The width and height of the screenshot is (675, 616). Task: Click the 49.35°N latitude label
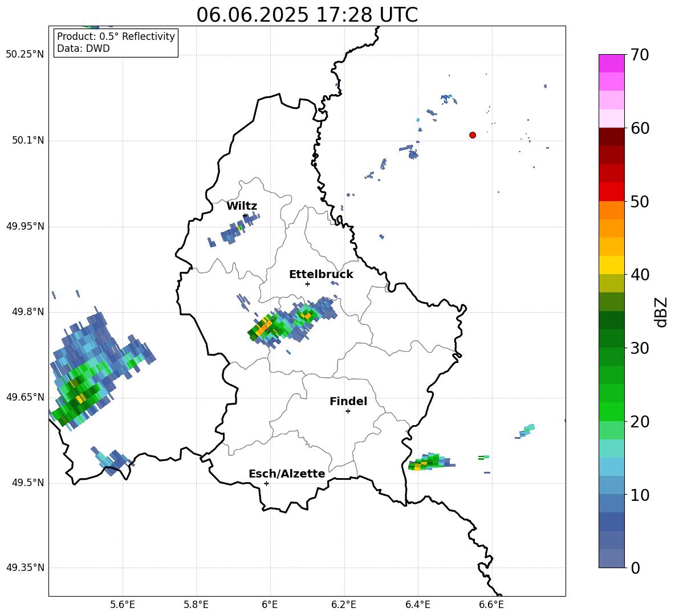click(25, 568)
